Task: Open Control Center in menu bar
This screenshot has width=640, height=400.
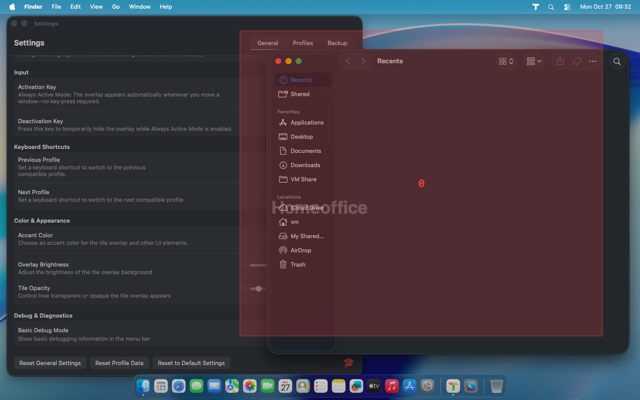Action: click(x=567, y=7)
